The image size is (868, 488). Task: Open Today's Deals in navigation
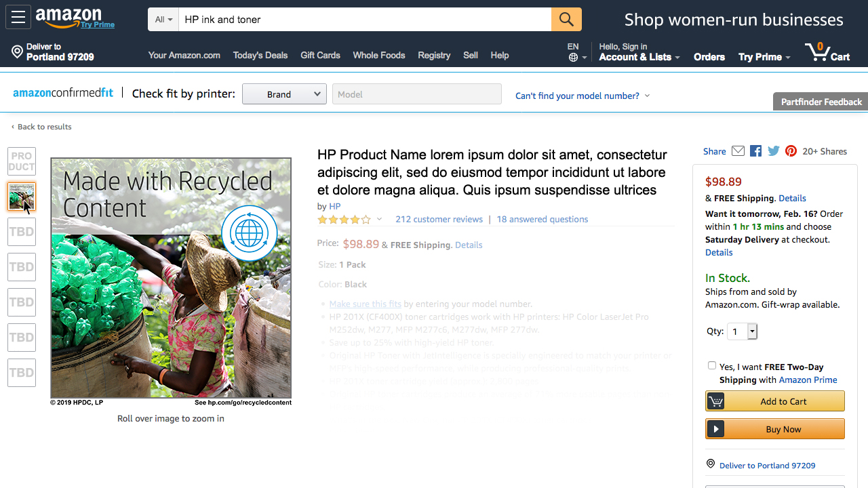pos(260,56)
